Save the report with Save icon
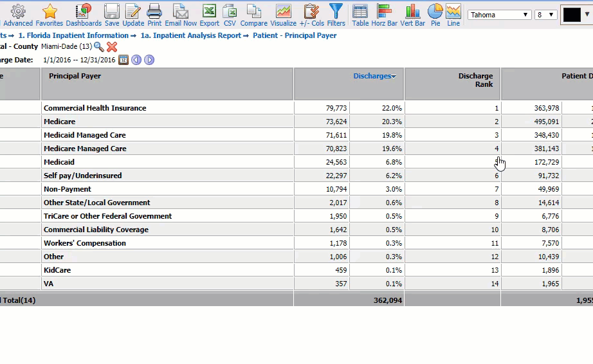Screen dimensions: 593x364 click(112, 15)
